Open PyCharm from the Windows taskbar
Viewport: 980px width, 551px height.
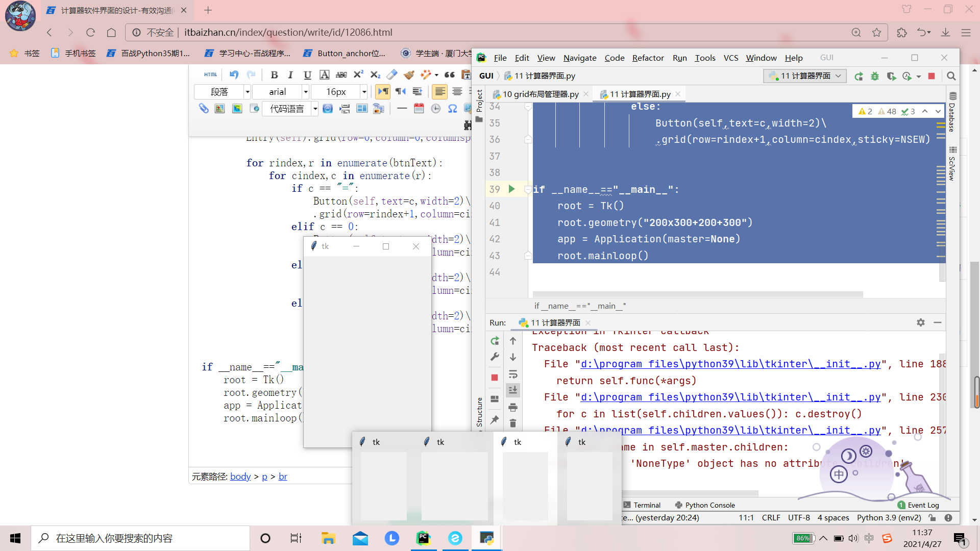point(423,538)
